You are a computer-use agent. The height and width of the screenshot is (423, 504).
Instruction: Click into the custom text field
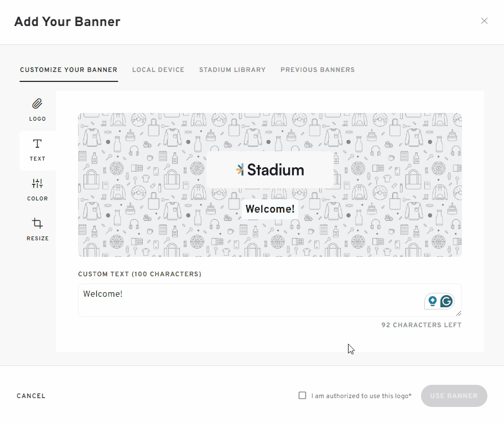coord(270,300)
